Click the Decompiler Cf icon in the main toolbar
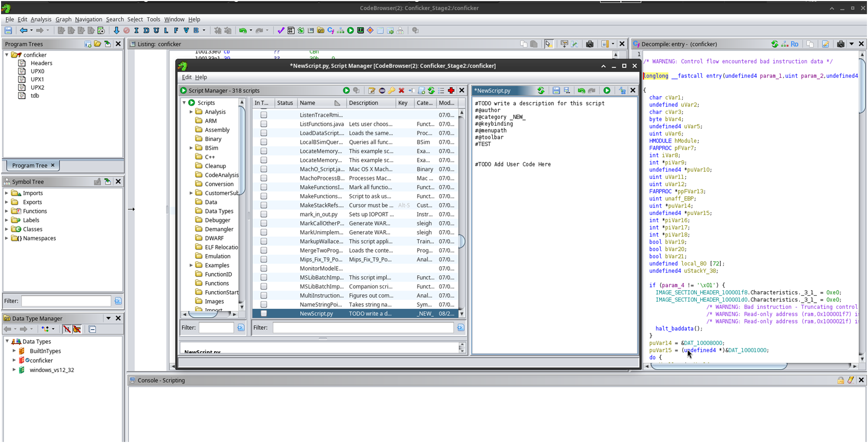This screenshot has width=868, height=443. (331, 31)
